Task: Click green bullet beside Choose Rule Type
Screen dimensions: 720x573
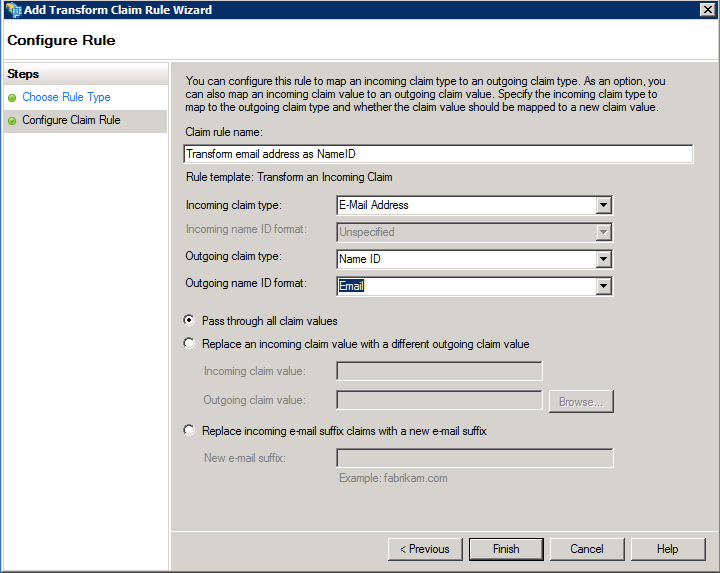Action: coord(12,98)
